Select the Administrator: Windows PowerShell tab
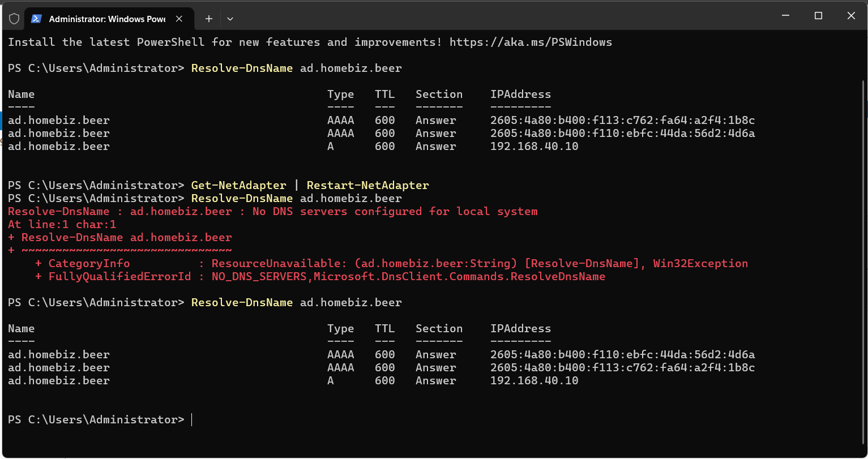This screenshot has width=868, height=459. tap(108, 19)
